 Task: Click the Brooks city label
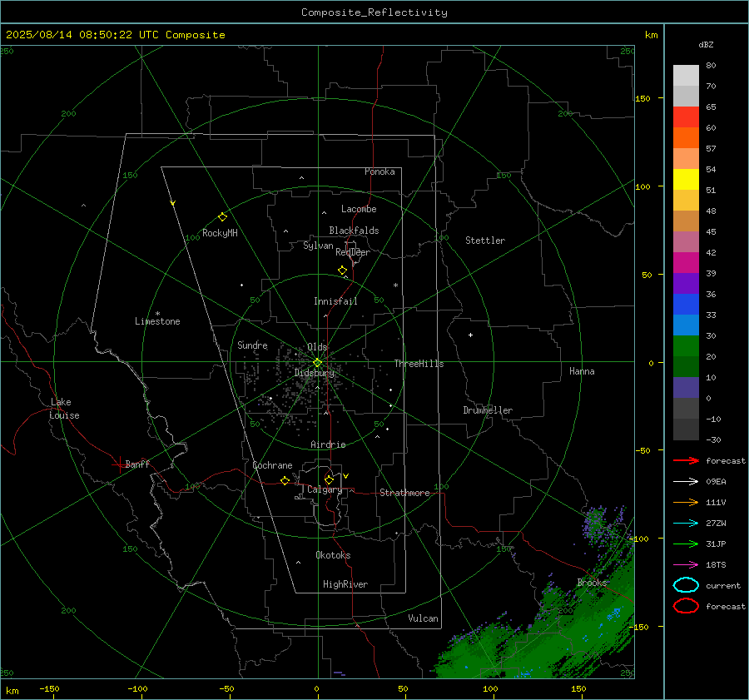pos(592,583)
